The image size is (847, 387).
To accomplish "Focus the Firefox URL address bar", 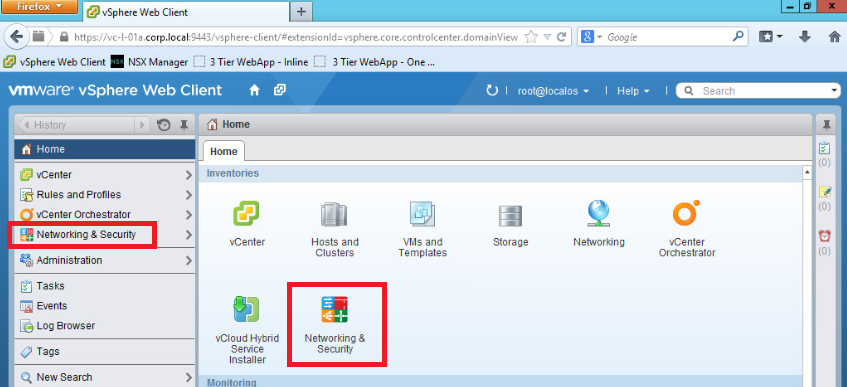I will click(x=296, y=37).
